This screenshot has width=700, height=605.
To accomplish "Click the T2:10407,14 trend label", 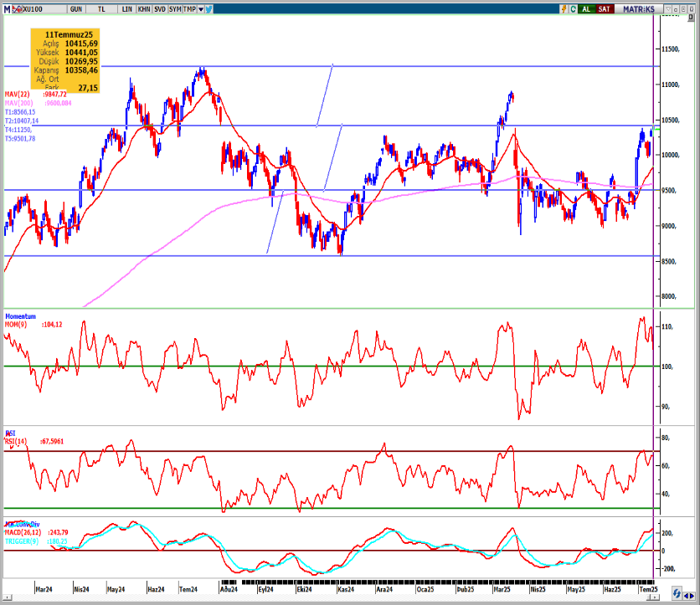I will click(22, 120).
